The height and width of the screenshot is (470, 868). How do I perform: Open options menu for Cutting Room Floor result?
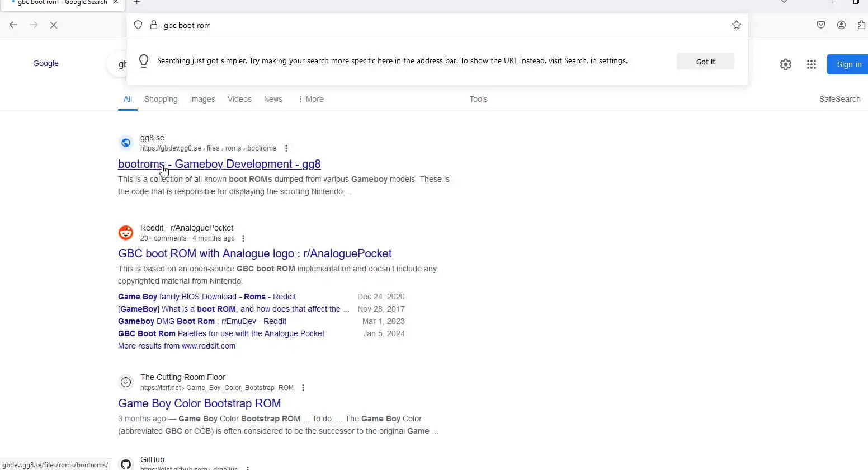coord(303,388)
